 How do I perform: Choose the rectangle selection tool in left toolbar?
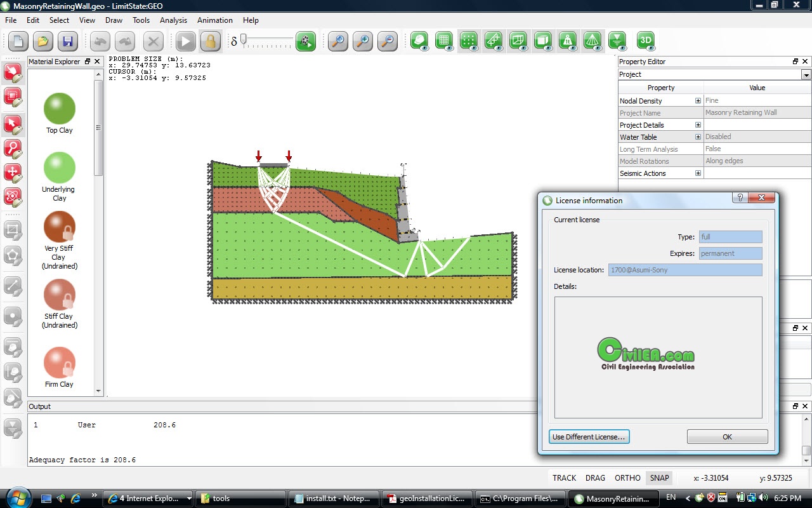pyautogui.click(x=13, y=97)
